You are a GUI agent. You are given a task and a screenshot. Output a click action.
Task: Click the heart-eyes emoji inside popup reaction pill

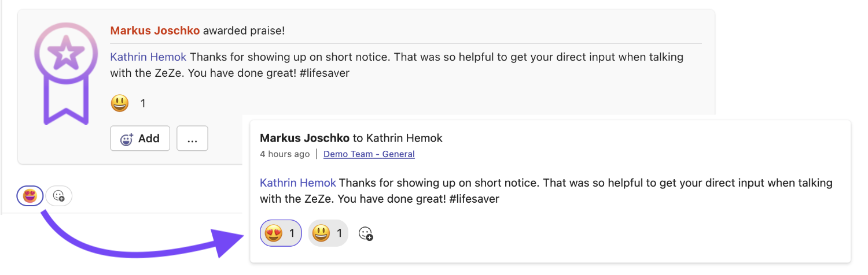[273, 233]
